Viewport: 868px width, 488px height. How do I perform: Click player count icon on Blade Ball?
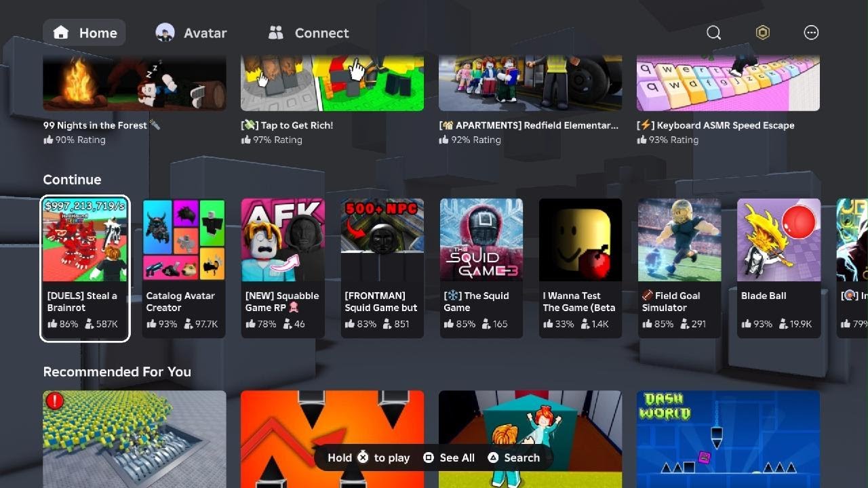tap(782, 324)
